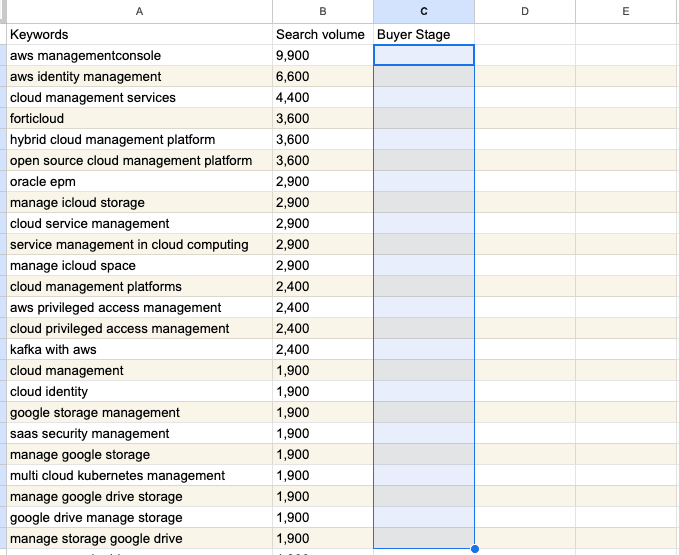This screenshot has width=679, height=555.
Task: Click Buyer Stage cell for 'manage storage google drive'
Action: click(x=424, y=539)
